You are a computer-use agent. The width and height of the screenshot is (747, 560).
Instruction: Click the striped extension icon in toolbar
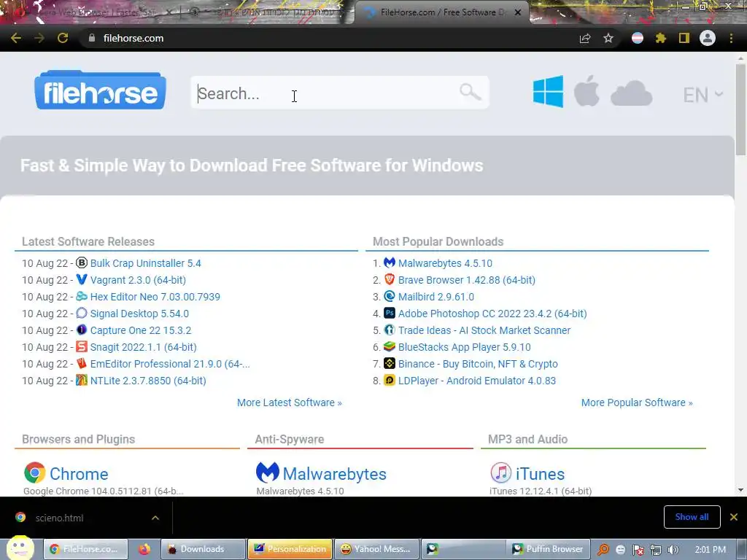(637, 38)
